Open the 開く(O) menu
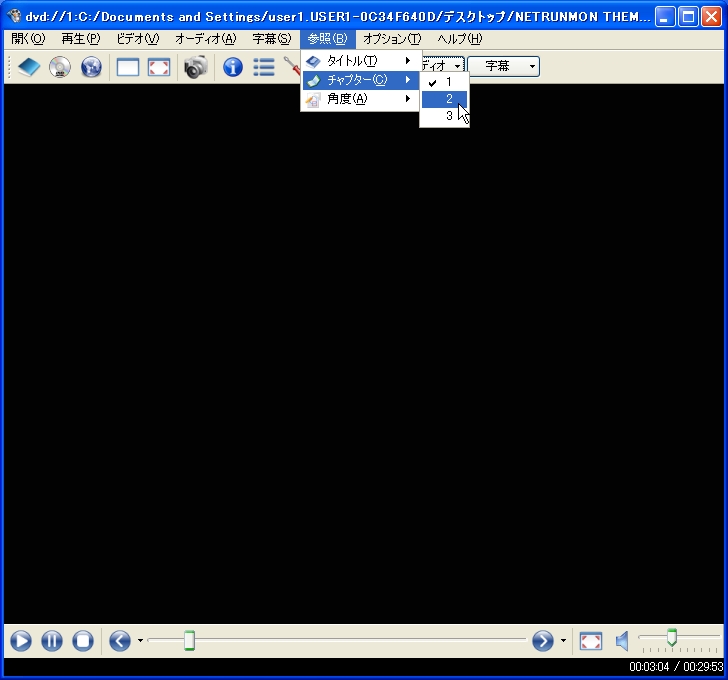This screenshot has width=728, height=680. point(28,39)
